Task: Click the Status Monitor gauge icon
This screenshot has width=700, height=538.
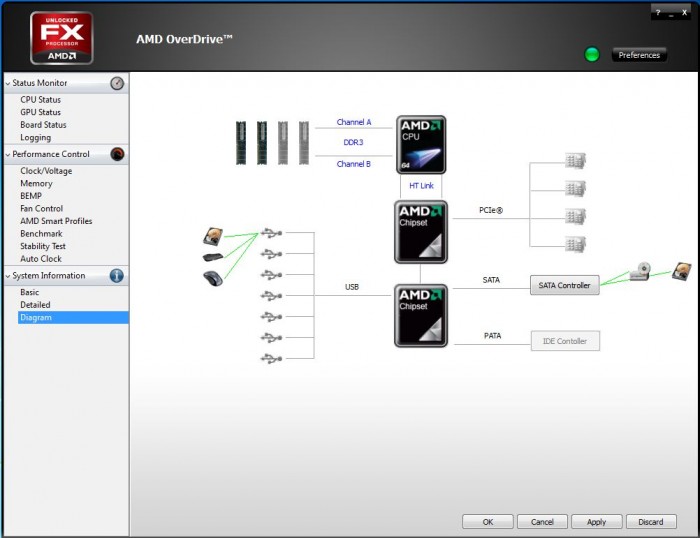Action: (117, 83)
